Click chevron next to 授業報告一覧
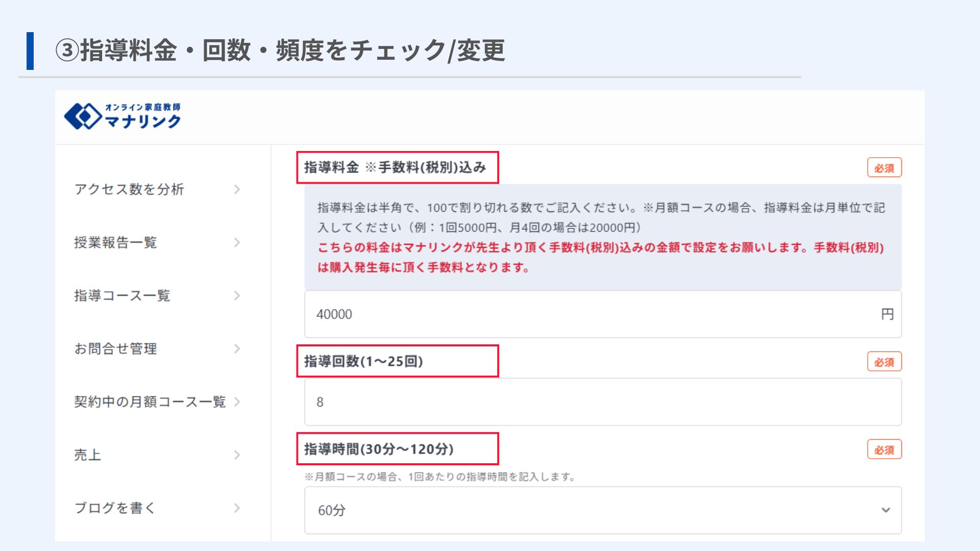The image size is (980, 551). 237,242
